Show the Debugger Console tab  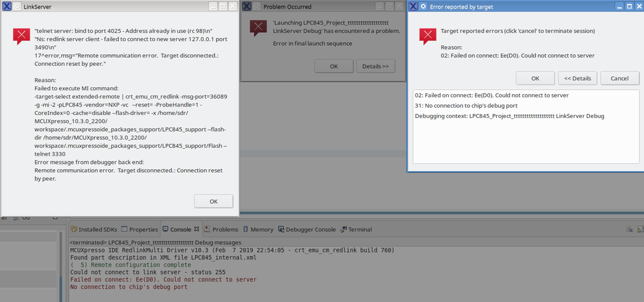[x=307, y=229]
